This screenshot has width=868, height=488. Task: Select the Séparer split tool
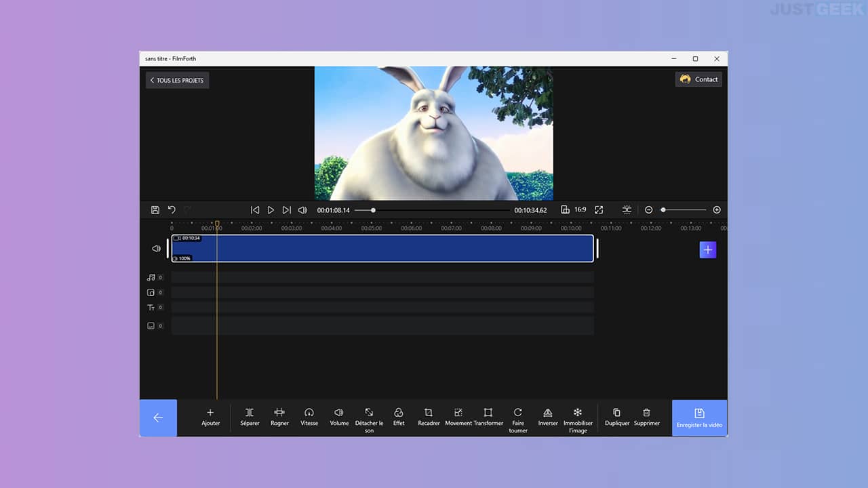250,417
